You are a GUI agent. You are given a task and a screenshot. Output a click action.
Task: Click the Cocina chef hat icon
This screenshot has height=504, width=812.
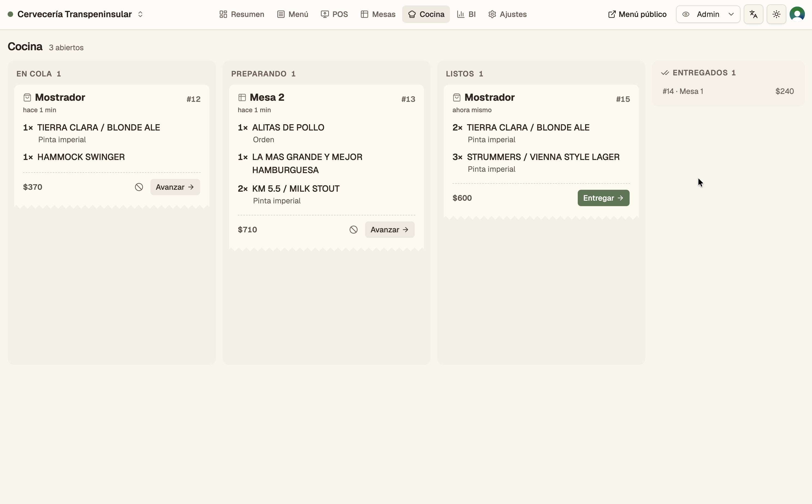pyautogui.click(x=412, y=14)
